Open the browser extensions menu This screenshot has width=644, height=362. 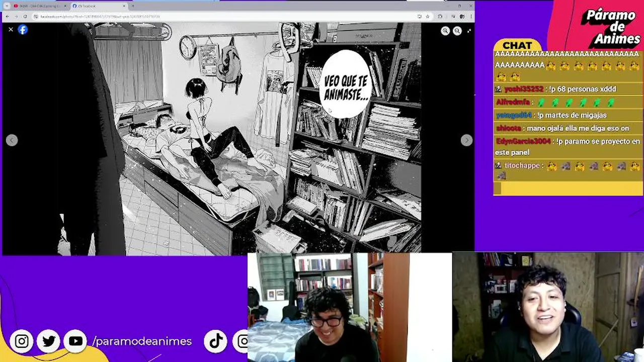tap(440, 17)
